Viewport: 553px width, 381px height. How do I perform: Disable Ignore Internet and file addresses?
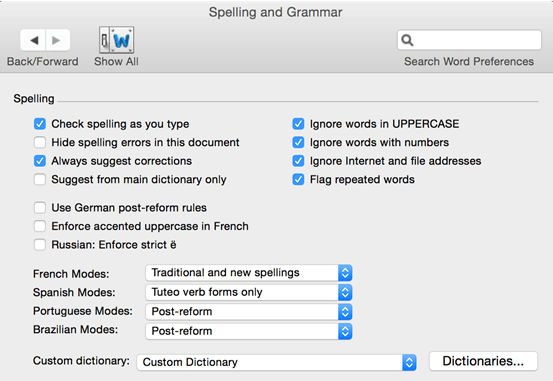(x=298, y=161)
